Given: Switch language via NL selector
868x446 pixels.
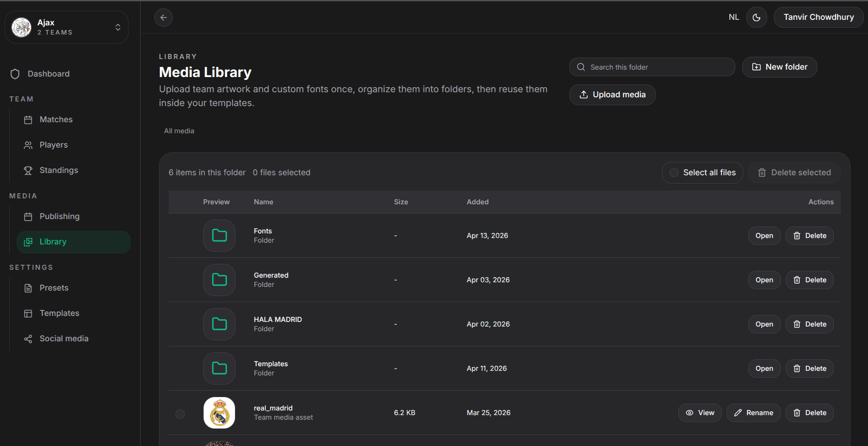Looking at the screenshot, I should coord(734,17).
